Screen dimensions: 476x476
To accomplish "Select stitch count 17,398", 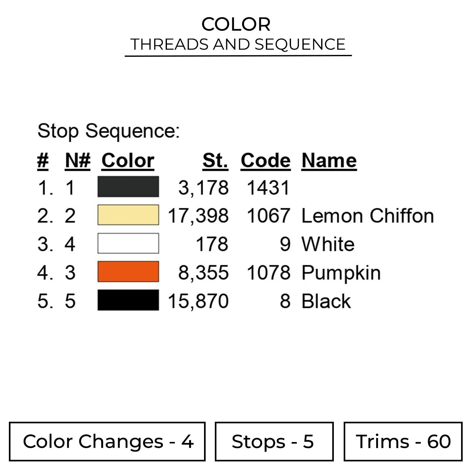I will pyautogui.click(x=198, y=216).
